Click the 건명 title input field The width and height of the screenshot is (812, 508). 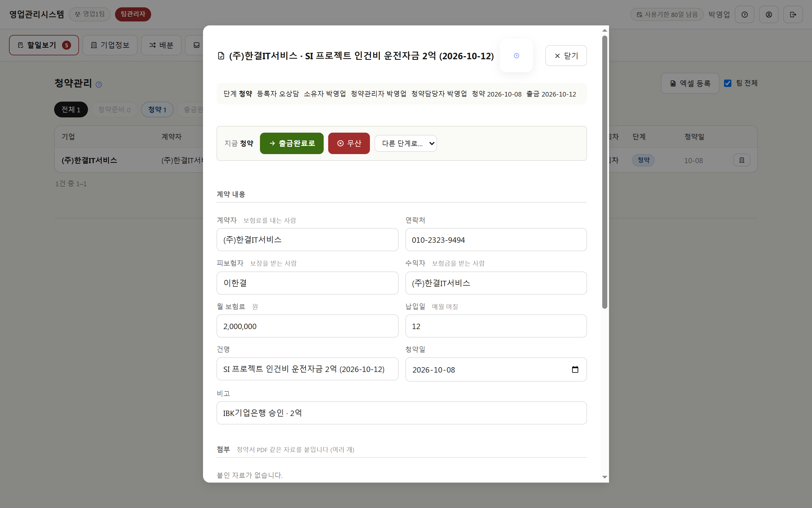307,369
